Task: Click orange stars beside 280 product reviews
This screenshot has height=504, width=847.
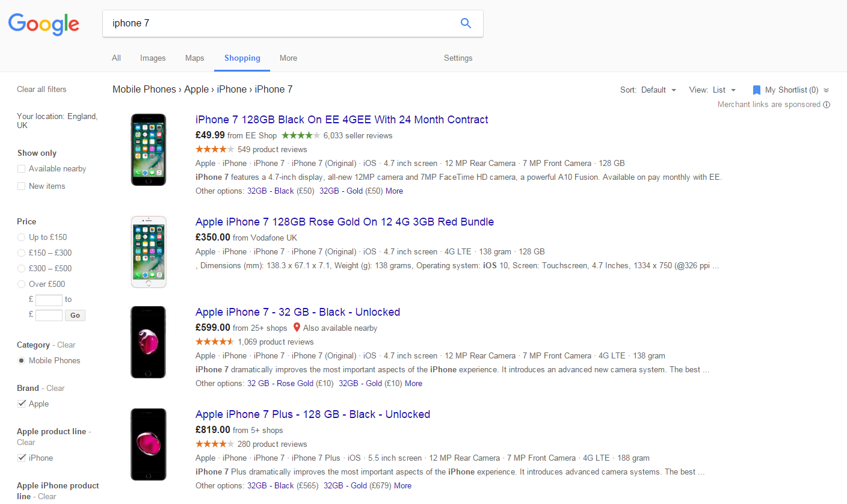Action: (x=215, y=444)
